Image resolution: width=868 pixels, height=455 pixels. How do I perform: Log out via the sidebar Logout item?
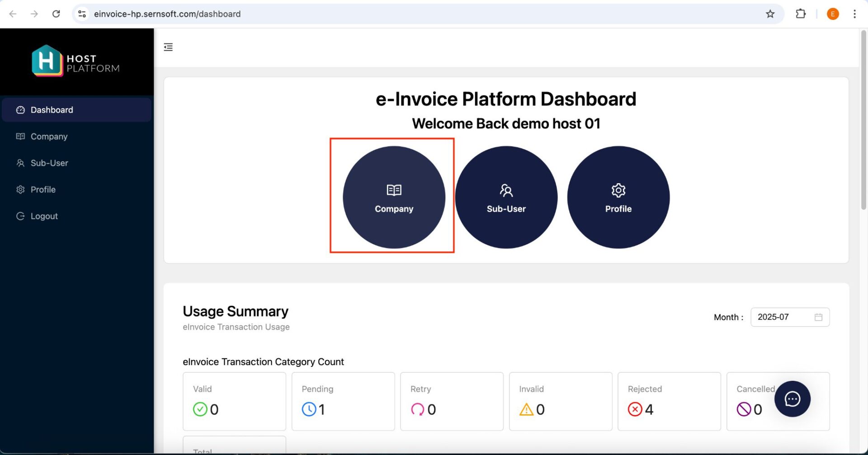77,216
